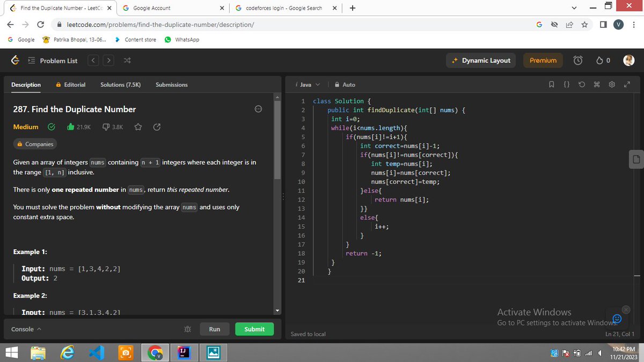The width and height of the screenshot is (644, 362).
Task: Bookmark the code with the bookmark icon
Action: [553, 85]
